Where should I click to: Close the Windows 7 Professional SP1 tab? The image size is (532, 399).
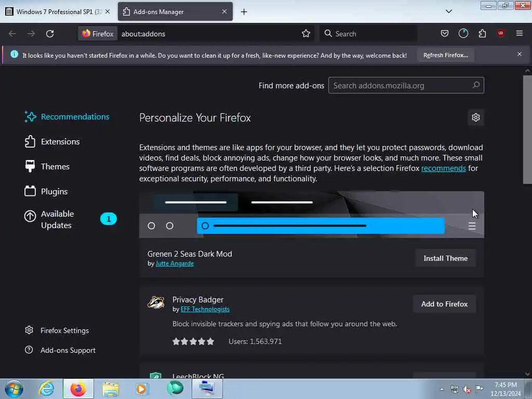[108, 11]
